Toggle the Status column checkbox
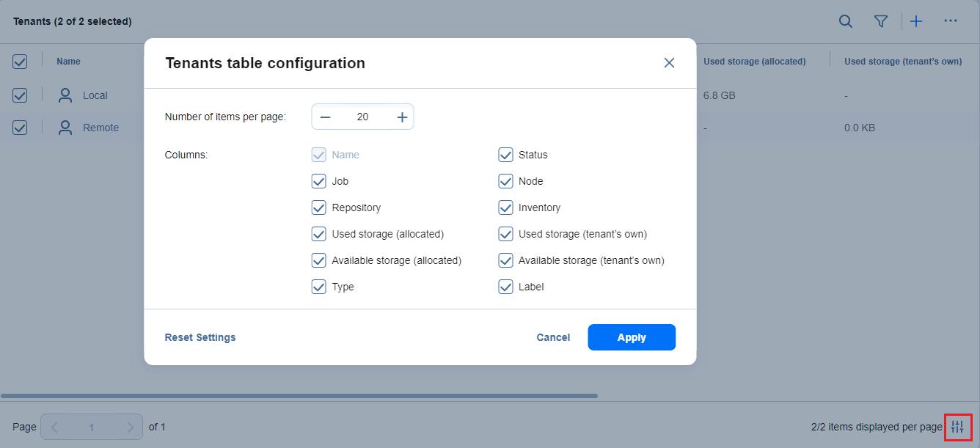This screenshot has height=448, width=980. coord(505,155)
